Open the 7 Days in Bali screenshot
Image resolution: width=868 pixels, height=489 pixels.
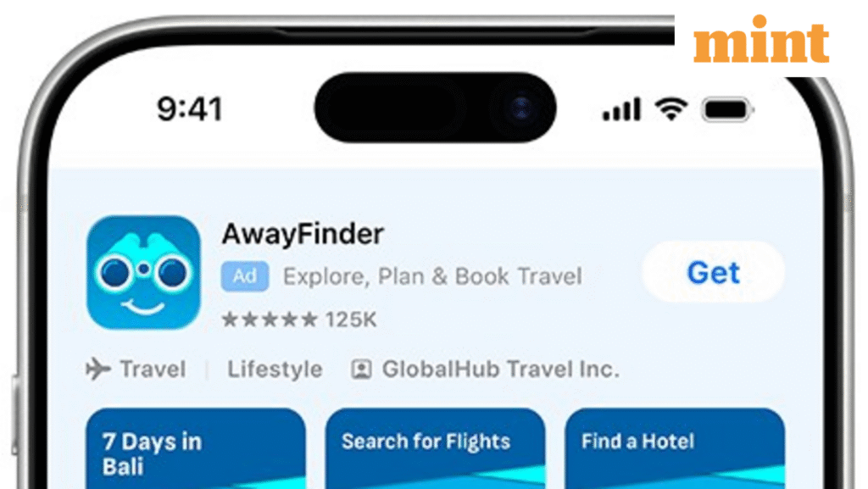(196, 448)
